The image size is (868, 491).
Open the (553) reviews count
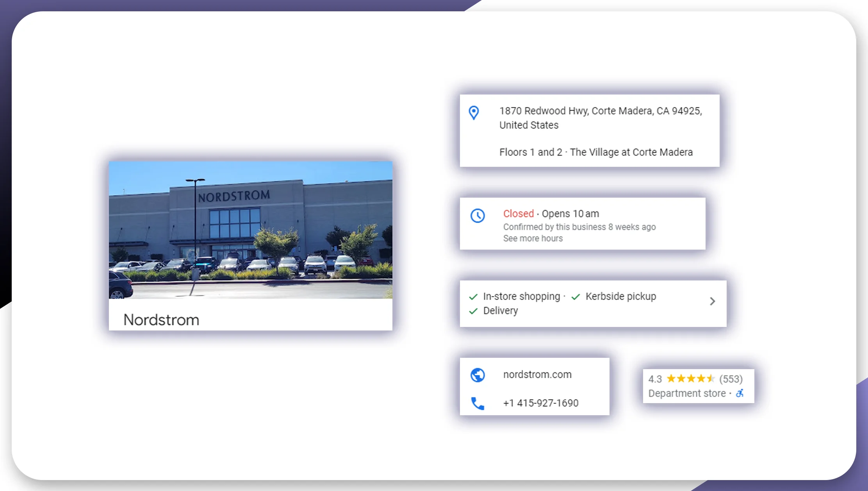pos(731,379)
